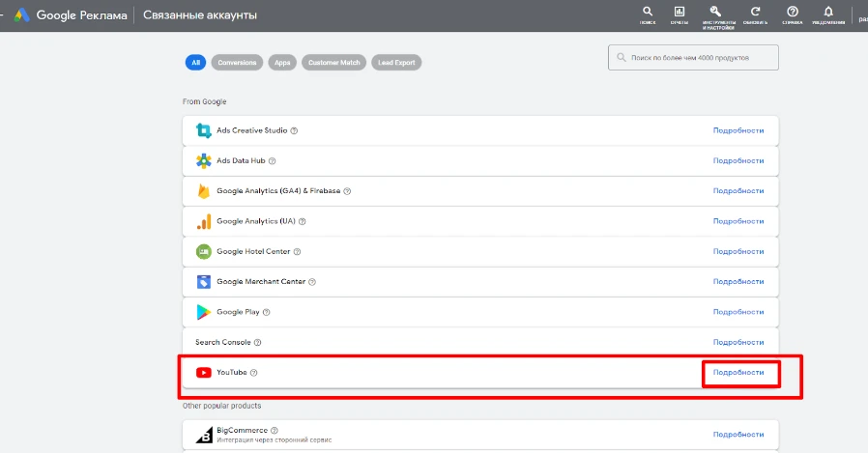Click the Ads Creative Studio icon

click(x=204, y=130)
